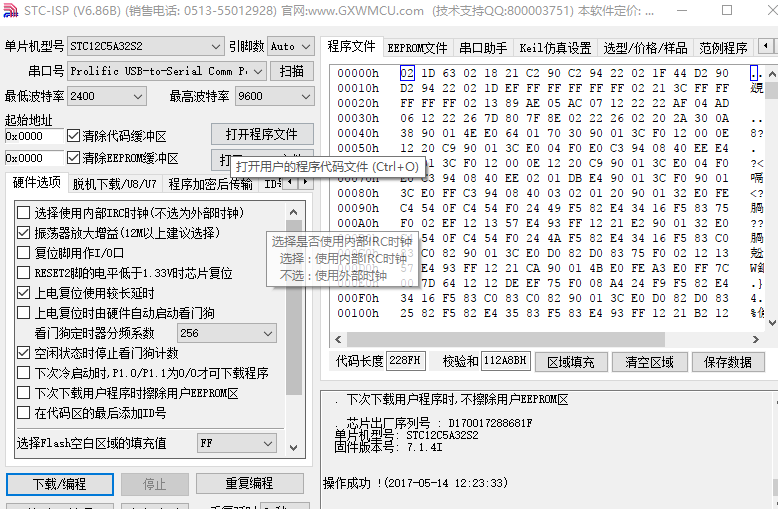Switch to Keil仿真设置 tab
Viewport: 778px width, 509px height.
pyautogui.click(x=555, y=48)
